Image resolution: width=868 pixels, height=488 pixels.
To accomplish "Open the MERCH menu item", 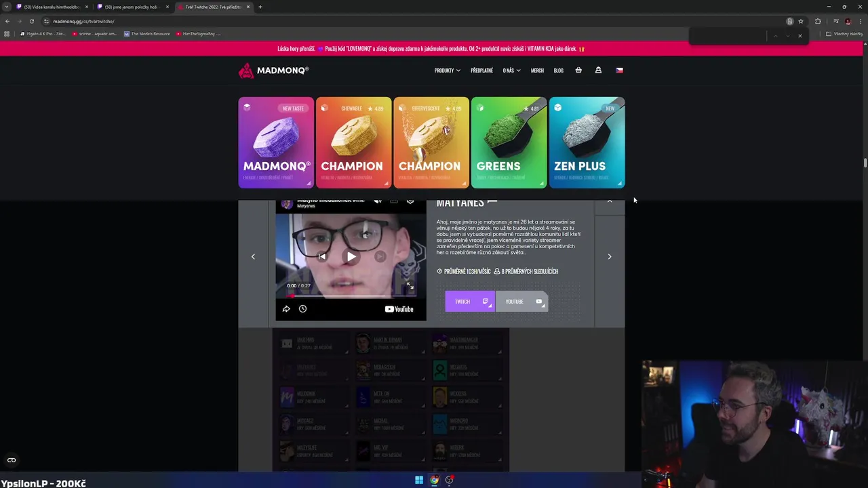I will point(537,70).
